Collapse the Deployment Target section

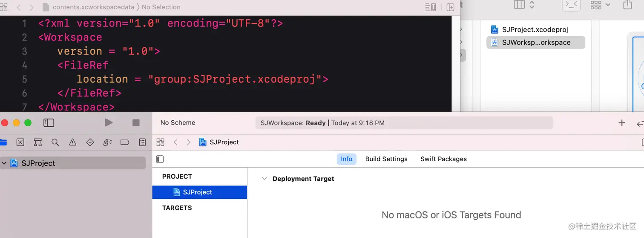pos(264,179)
